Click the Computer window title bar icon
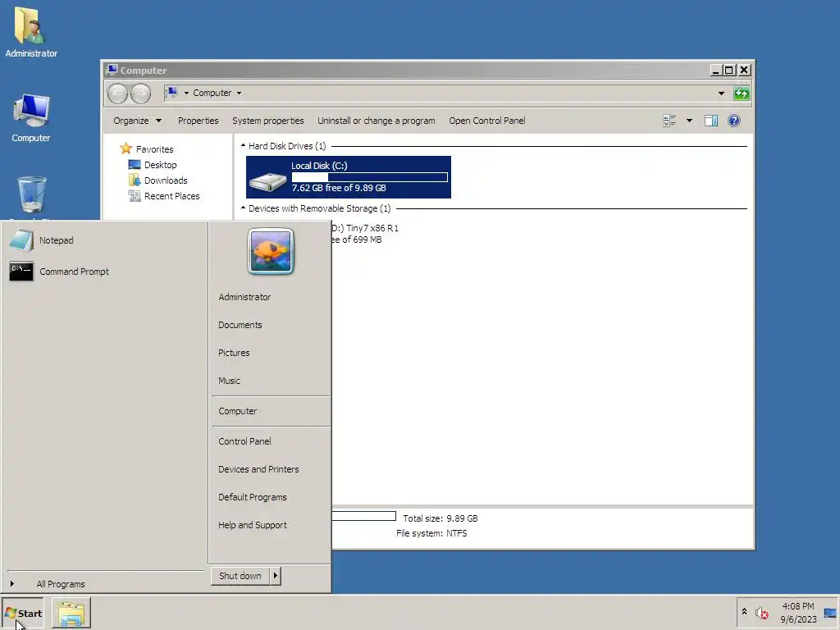840x630 pixels. pyautogui.click(x=112, y=71)
